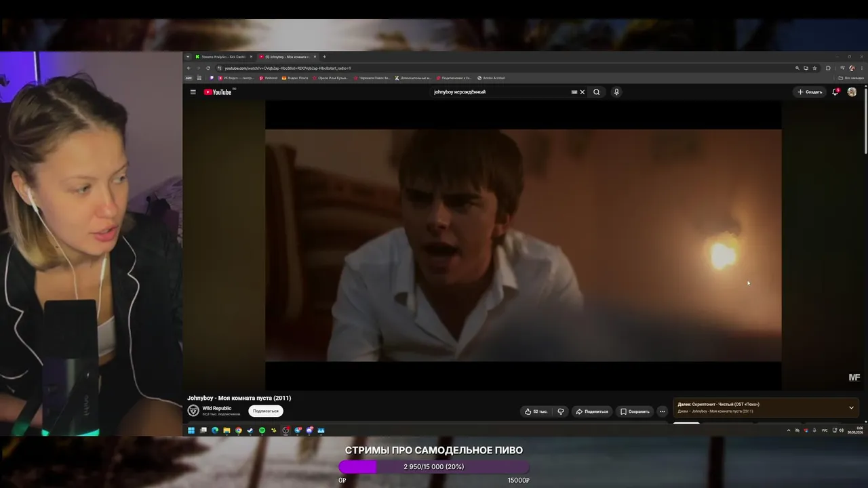
Task: Start voice search with the microphone
Action: 616,92
